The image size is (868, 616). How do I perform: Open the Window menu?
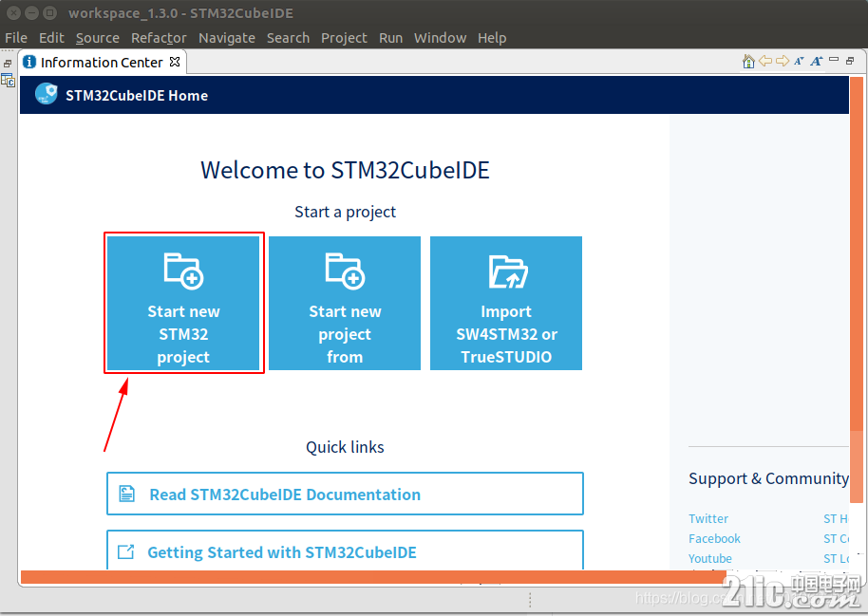[440, 38]
